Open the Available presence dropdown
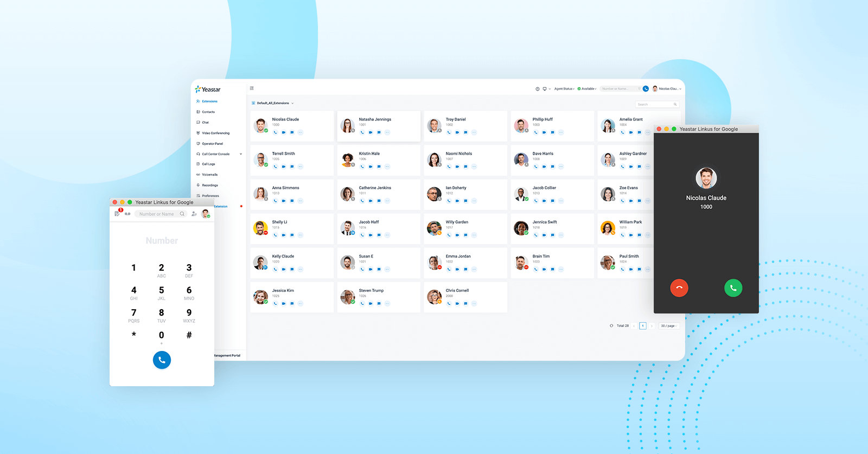 [587, 89]
